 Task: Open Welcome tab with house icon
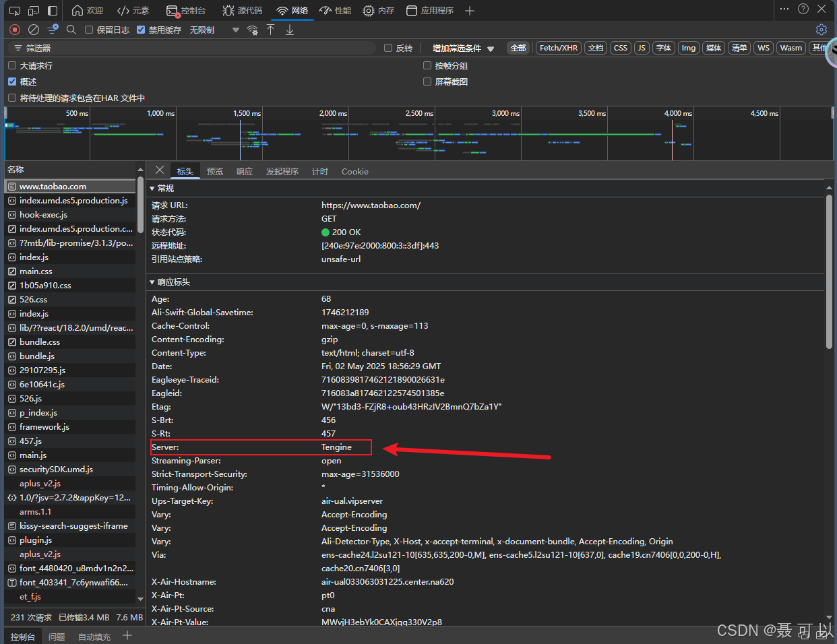pos(88,11)
